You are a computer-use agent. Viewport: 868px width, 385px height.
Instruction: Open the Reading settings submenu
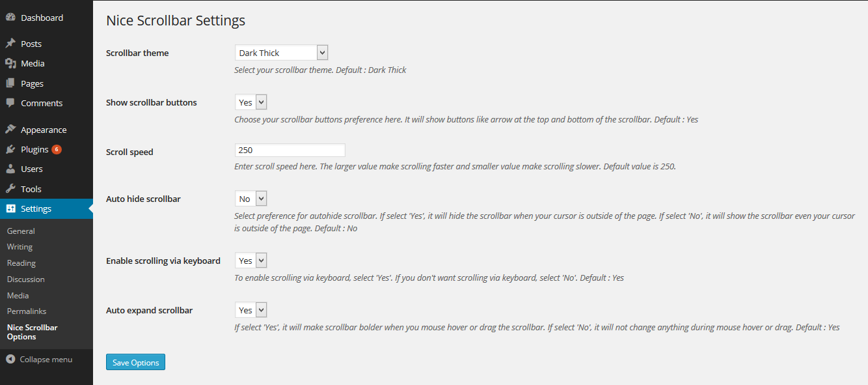[x=21, y=263]
